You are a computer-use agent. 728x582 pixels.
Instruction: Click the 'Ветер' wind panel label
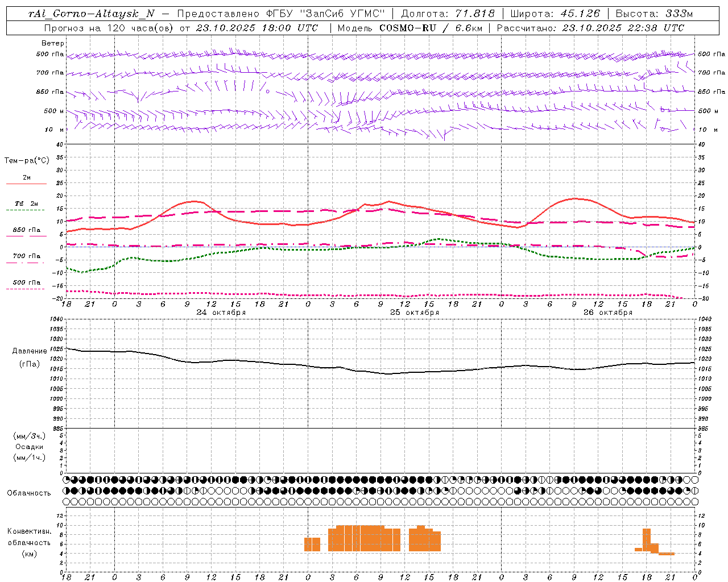(x=53, y=43)
